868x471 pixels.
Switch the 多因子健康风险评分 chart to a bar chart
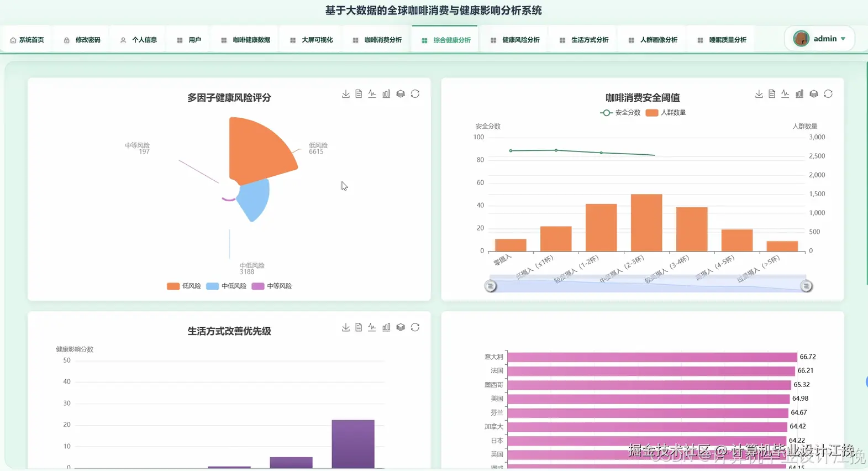[386, 94]
